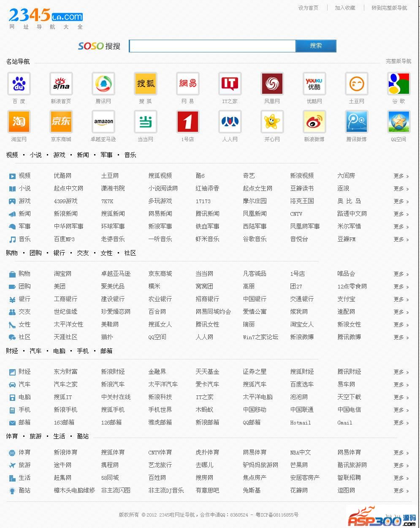Select the 电脑 tab heading
The image size is (420, 528).
59,351
